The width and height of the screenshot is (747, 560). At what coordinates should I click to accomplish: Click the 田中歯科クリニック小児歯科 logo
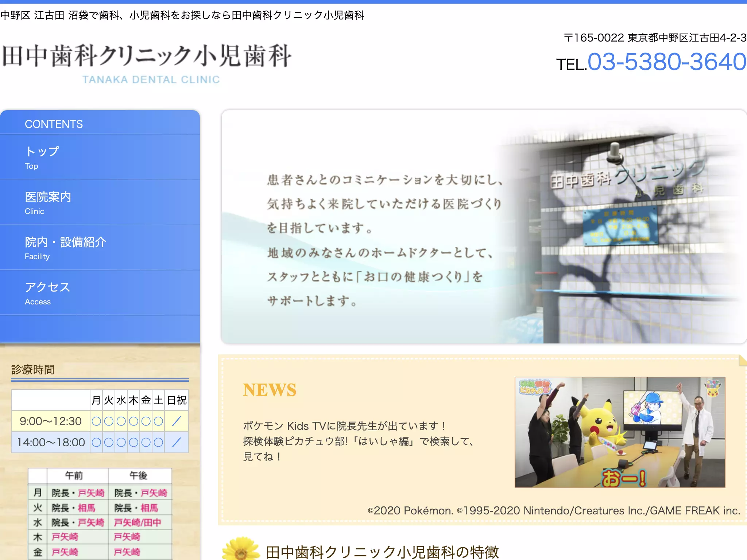[x=147, y=57]
